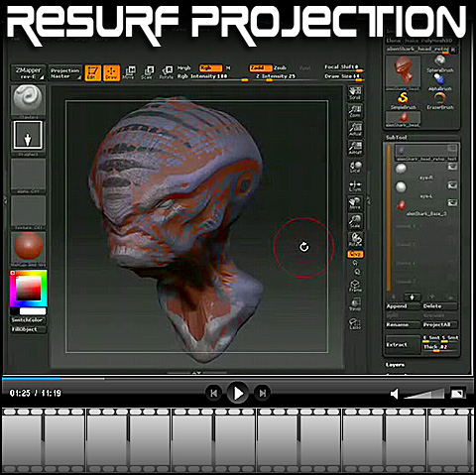The width and height of the screenshot is (476, 475).
Task: Click the ProjectAll button
Action: [x=440, y=325]
